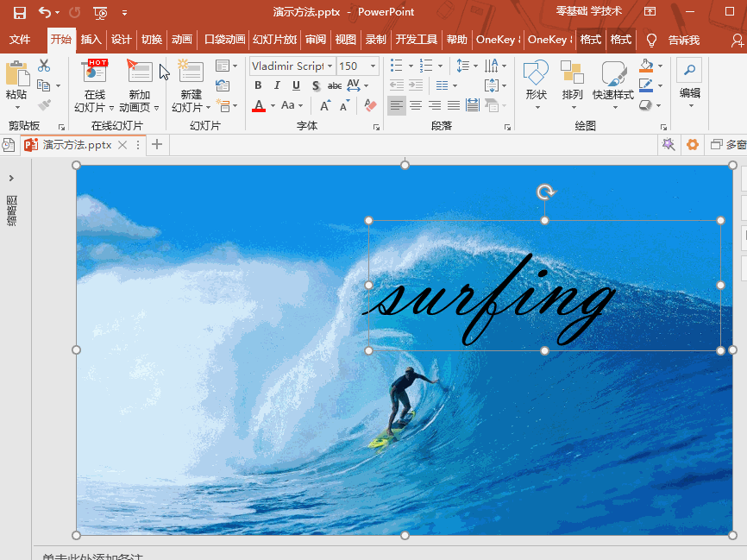
Task: Open Arrange (排列) menu
Action: point(572,84)
